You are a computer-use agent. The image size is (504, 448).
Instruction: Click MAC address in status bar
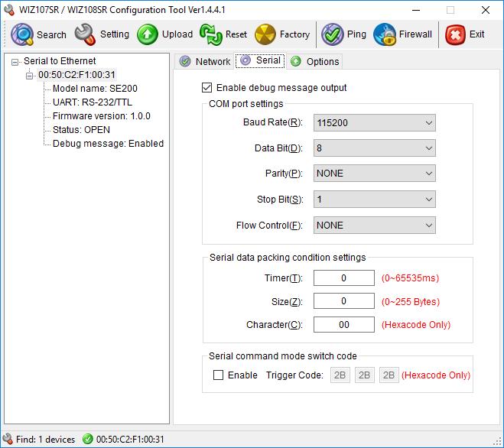pos(130,440)
